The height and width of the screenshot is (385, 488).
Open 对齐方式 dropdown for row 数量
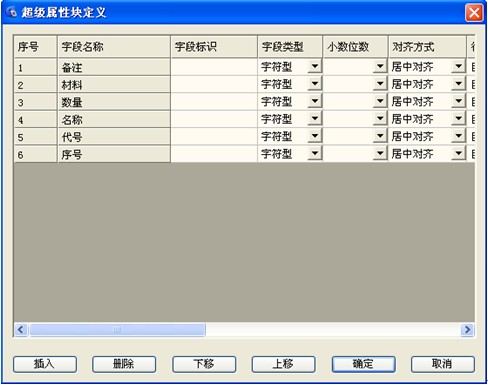point(458,101)
